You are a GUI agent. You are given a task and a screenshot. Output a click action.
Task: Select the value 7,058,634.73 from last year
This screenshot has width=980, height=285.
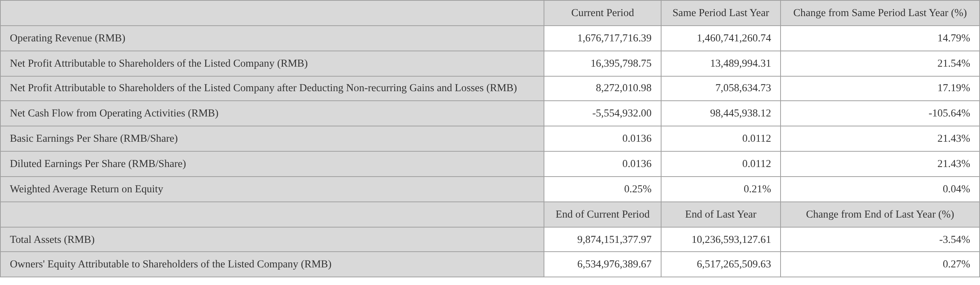coord(743,88)
